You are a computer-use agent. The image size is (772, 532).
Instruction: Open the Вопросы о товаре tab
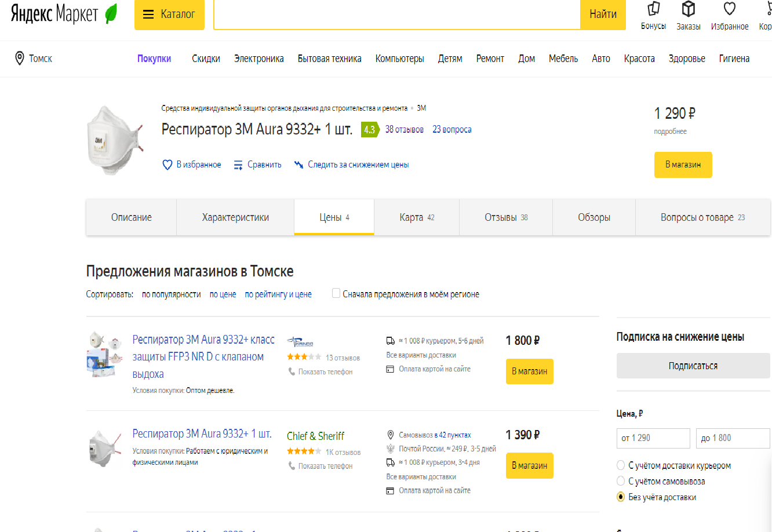703,217
